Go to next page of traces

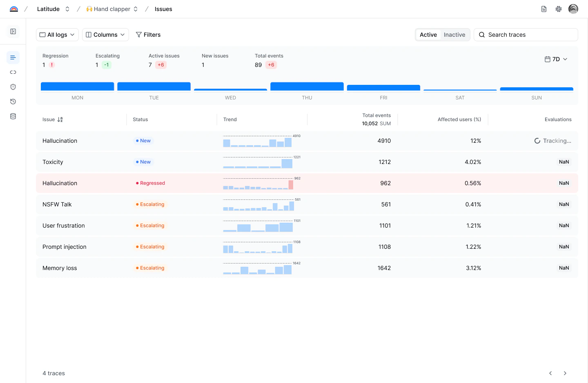point(565,373)
